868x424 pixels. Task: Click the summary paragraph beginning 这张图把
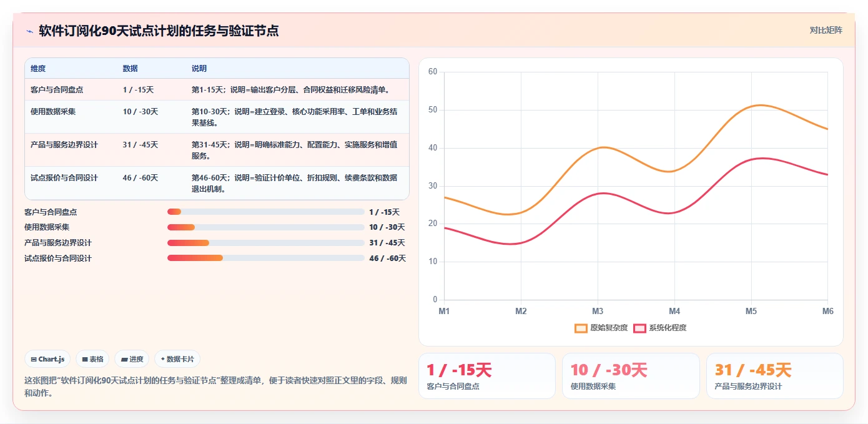(215, 387)
